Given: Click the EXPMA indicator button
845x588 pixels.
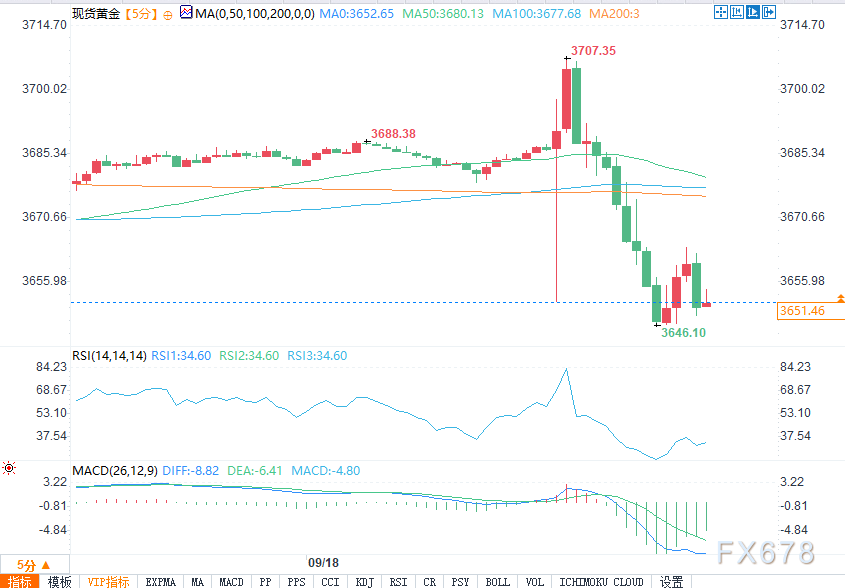Looking at the screenshot, I should [x=161, y=582].
